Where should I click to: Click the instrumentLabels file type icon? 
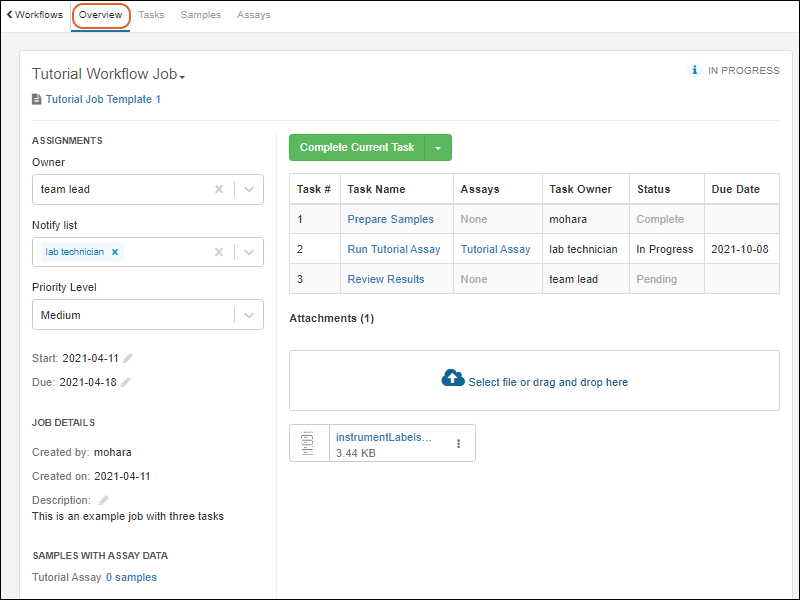(309, 443)
